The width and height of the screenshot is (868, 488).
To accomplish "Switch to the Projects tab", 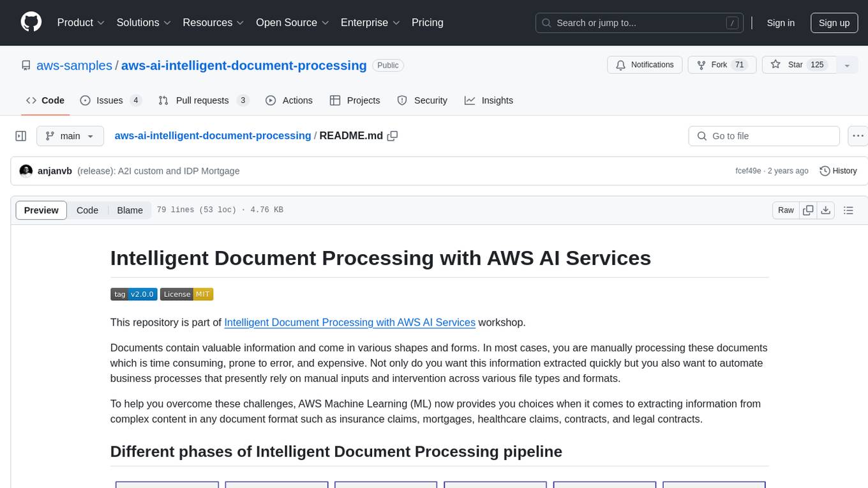I will click(355, 100).
